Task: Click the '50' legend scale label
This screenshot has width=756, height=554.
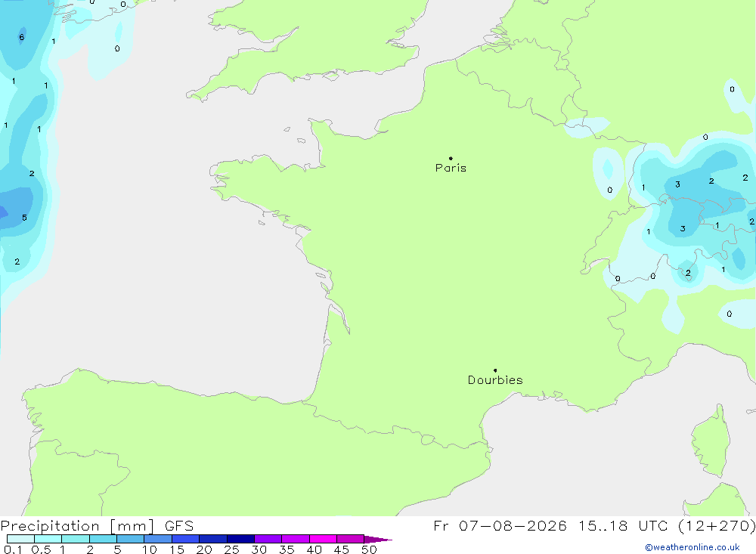Action: pos(369,549)
